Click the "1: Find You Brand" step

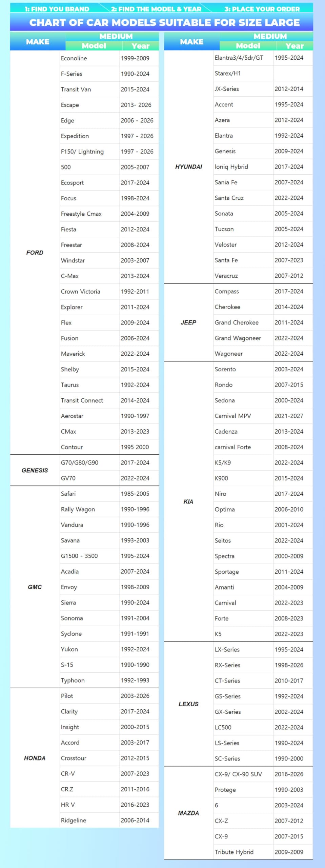[x=57, y=9]
